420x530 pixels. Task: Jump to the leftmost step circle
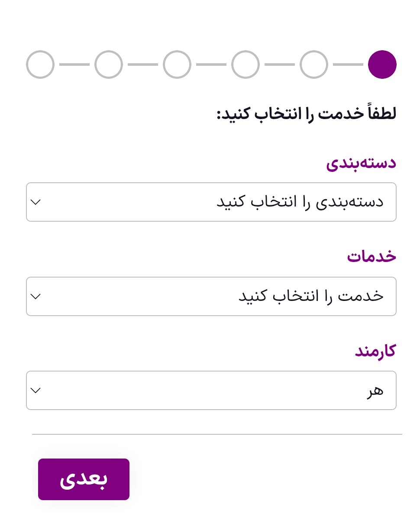click(40, 65)
